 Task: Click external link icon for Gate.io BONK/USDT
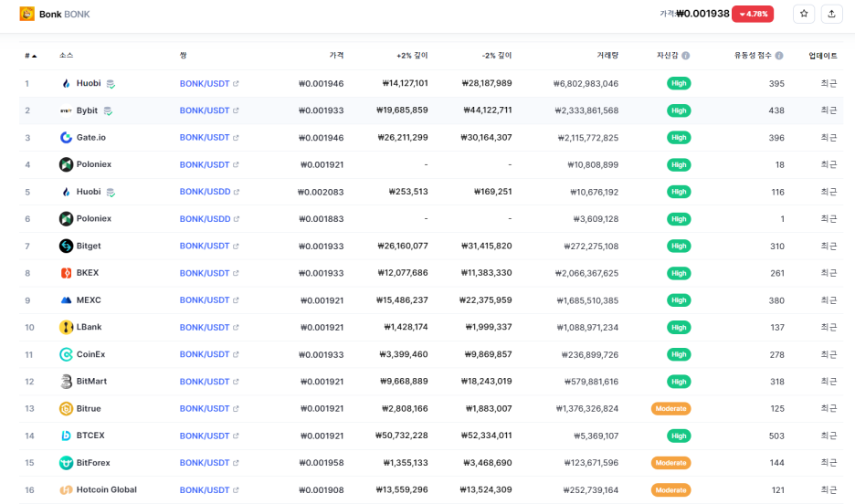coord(236,138)
